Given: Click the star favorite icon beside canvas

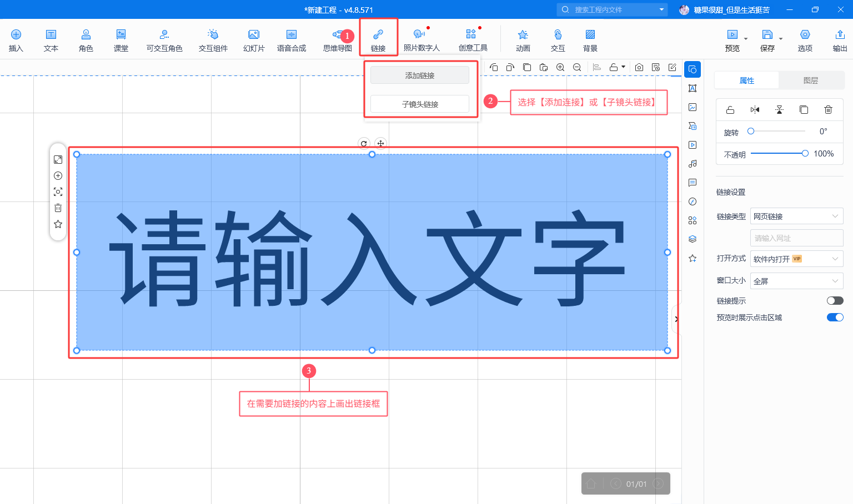Looking at the screenshot, I should point(58,224).
